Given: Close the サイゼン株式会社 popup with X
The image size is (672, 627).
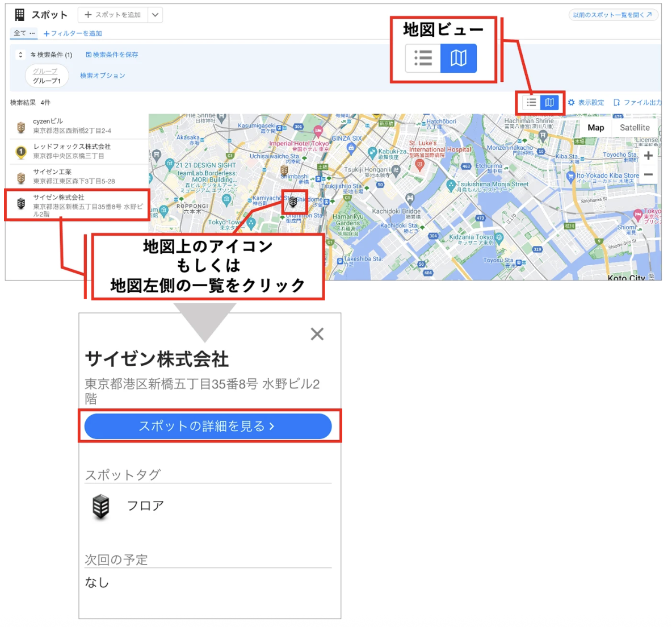Looking at the screenshot, I should [x=317, y=333].
